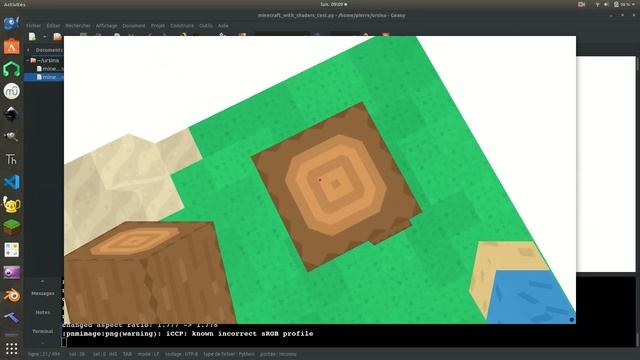Screen dimensions: 640x360
Task: Open the Thonny 'Th' dock icon
Action: click(x=11, y=159)
